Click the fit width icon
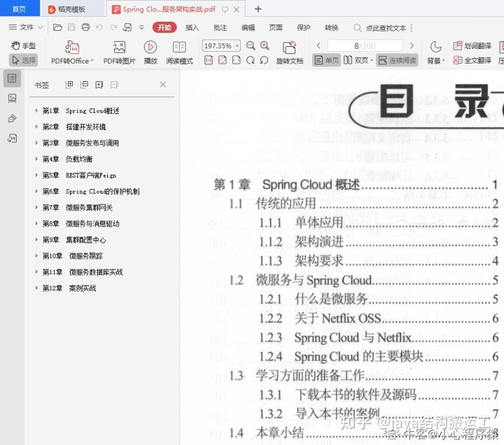Image resolution: width=504 pixels, height=445 pixels. pos(237,60)
